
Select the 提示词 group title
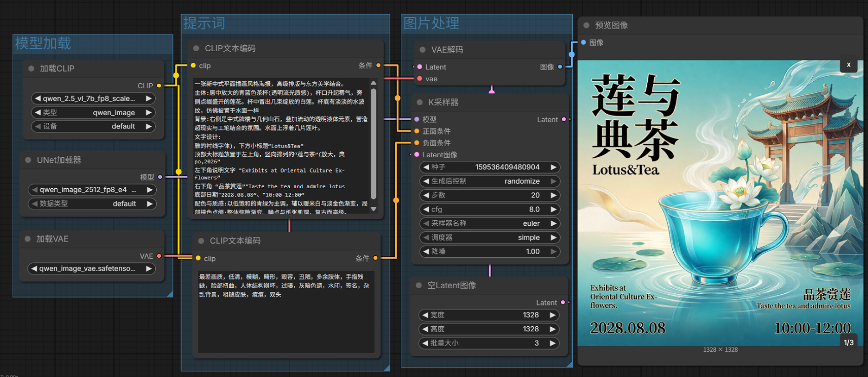click(x=204, y=23)
